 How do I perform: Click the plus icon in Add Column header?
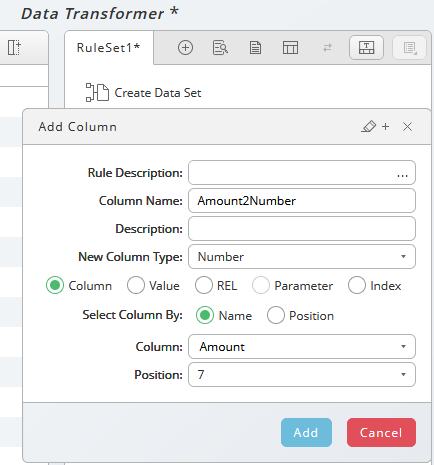[385, 127]
